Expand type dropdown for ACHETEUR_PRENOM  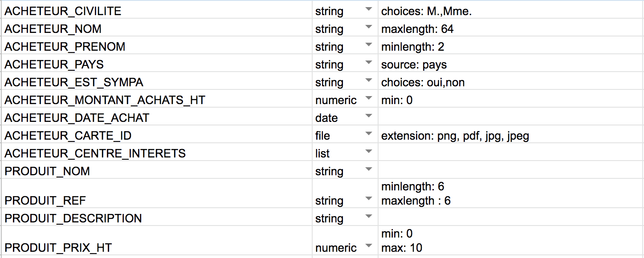(x=368, y=45)
